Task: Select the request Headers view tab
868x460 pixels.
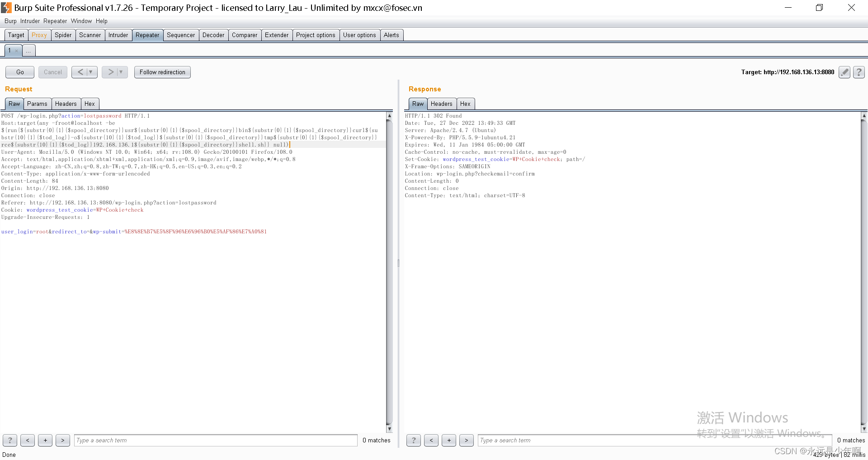Action: 66,104
